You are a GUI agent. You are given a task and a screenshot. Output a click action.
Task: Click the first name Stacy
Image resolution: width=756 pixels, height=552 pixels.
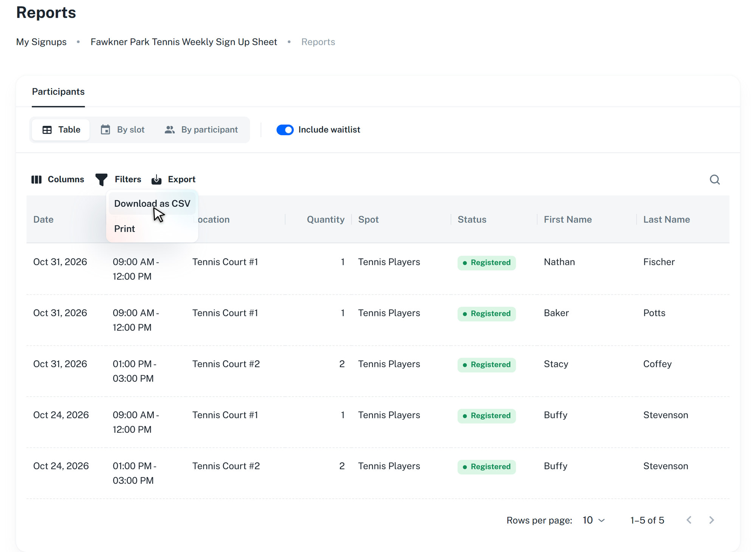point(556,364)
